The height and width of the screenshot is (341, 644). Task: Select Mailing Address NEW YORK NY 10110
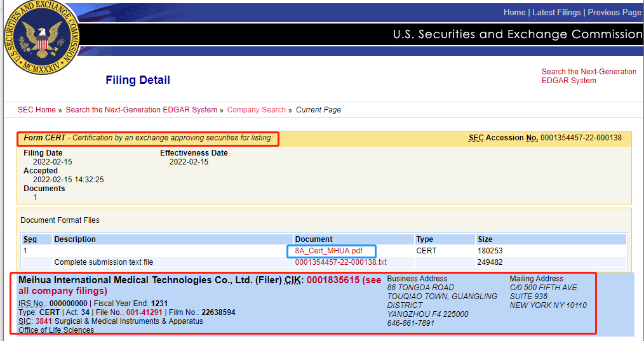pyautogui.click(x=548, y=305)
